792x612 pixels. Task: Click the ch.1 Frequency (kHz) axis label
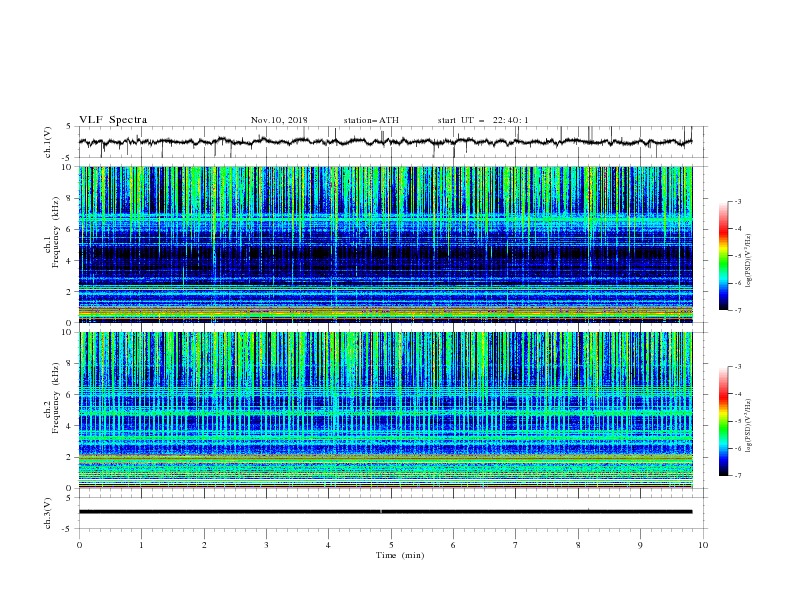point(52,233)
